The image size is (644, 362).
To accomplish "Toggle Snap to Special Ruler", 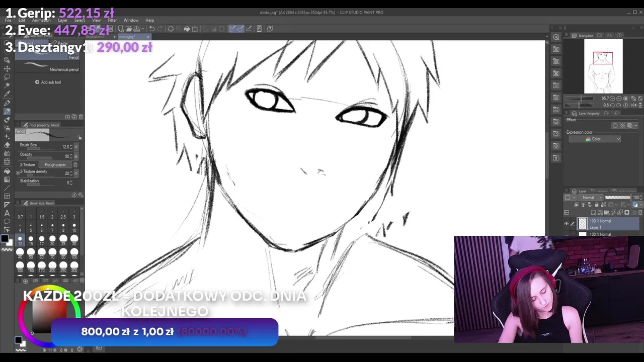I will pyautogui.click(x=240, y=29).
